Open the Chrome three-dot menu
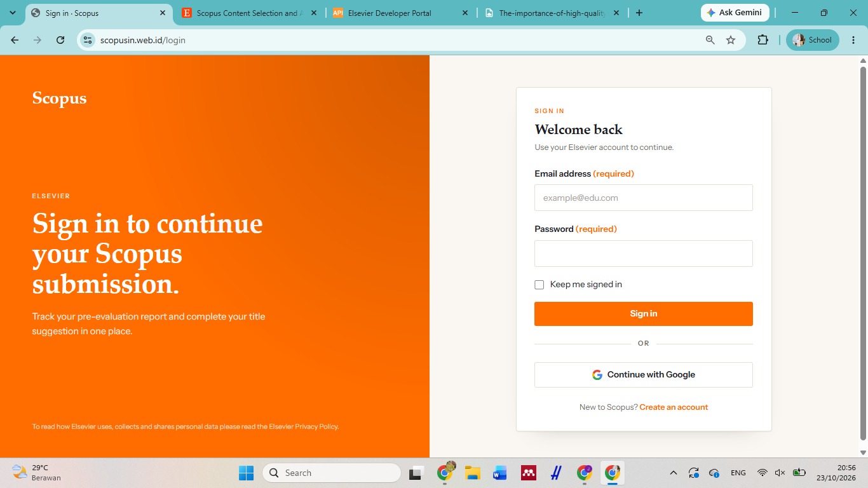Screen dimensions: 868x488 click(853, 40)
